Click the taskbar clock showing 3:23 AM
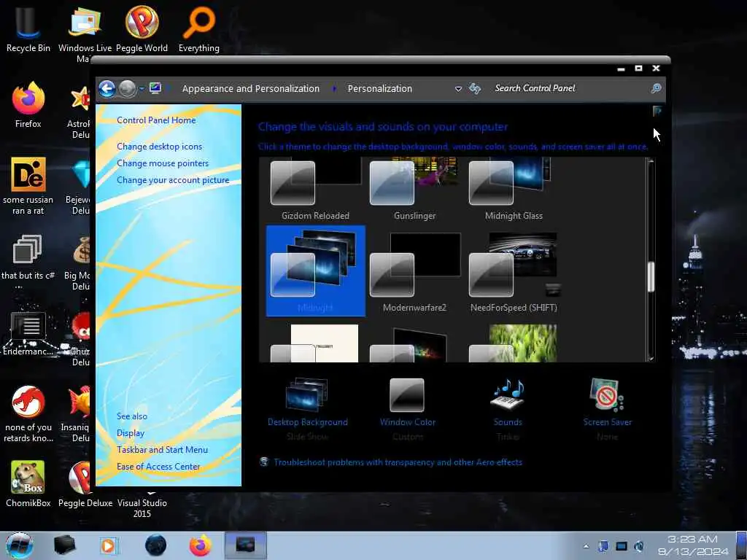 point(693,545)
